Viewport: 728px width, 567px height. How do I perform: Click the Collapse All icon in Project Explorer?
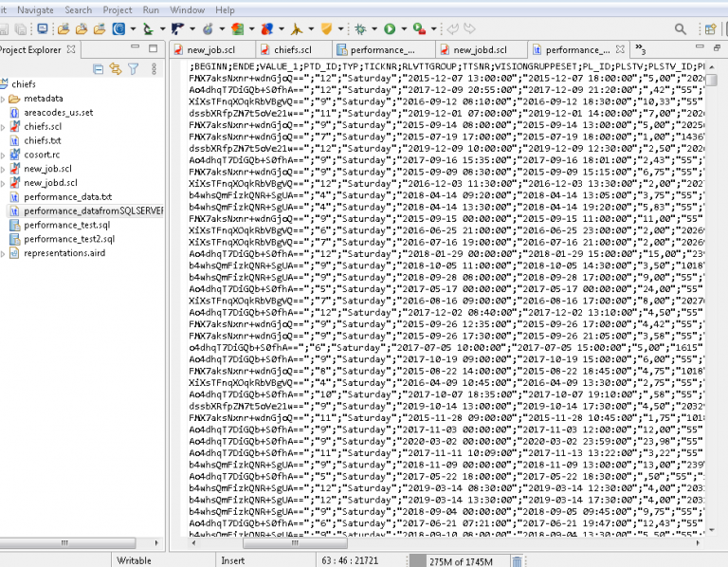point(100,68)
